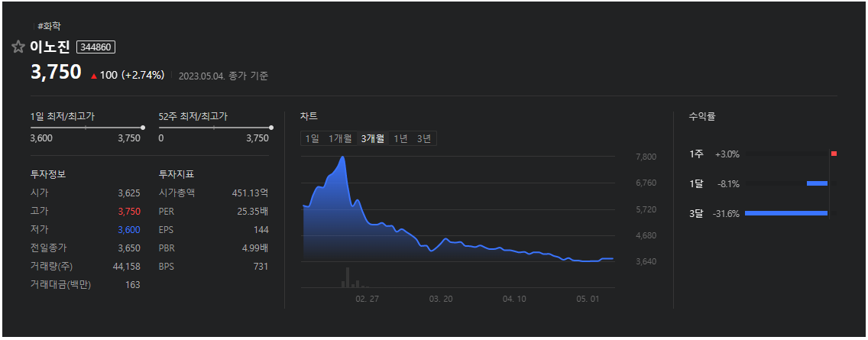Click the 03. 20 chart date label
This screenshot has width=868, height=340.
coord(441,299)
